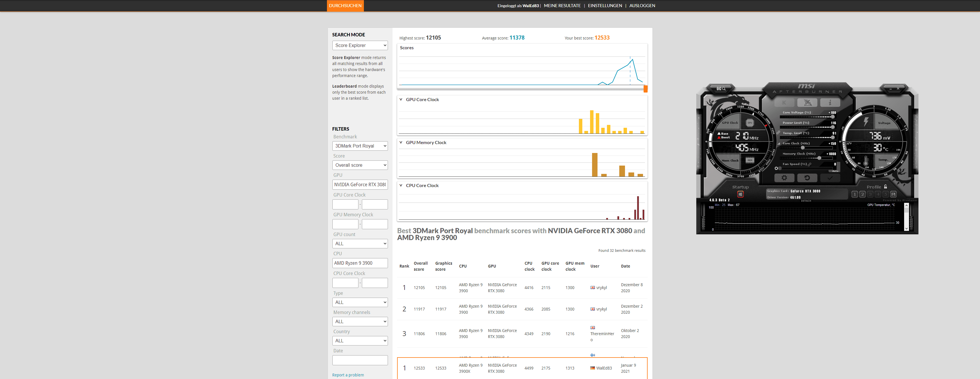Open EINSTELLUNGEN menu item

605,6
